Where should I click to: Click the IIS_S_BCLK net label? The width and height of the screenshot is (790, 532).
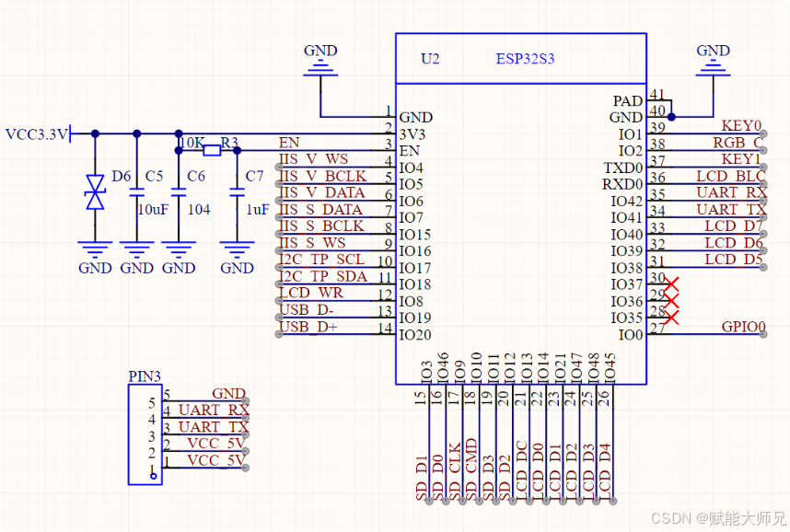[321, 226]
